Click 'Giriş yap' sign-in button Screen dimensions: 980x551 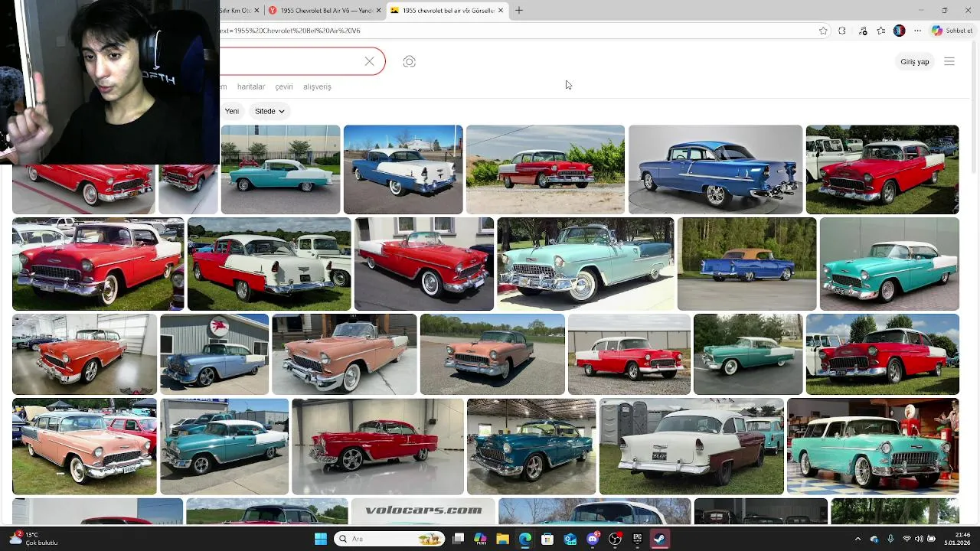click(914, 61)
